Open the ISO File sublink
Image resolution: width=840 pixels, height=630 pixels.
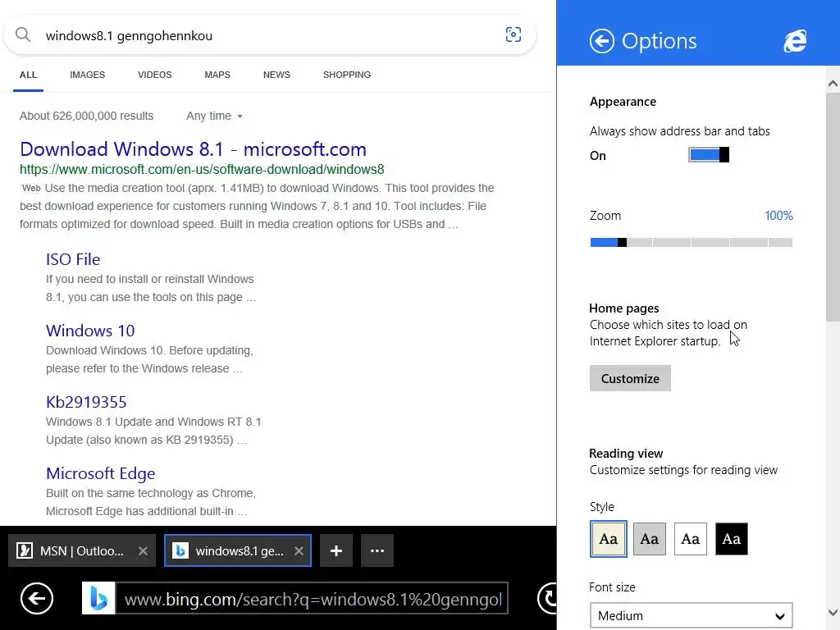(73, 259)
